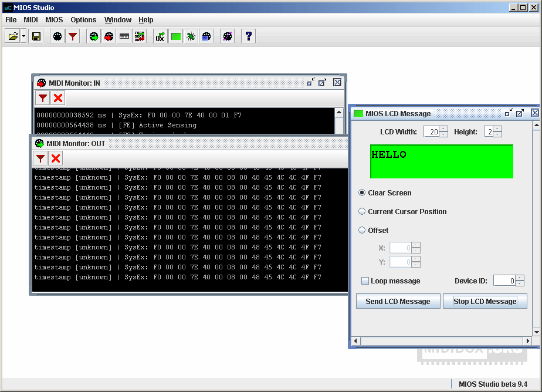
Task: Click the MIDI Monitor: IN title icon
Action: [x=42, y=83]
